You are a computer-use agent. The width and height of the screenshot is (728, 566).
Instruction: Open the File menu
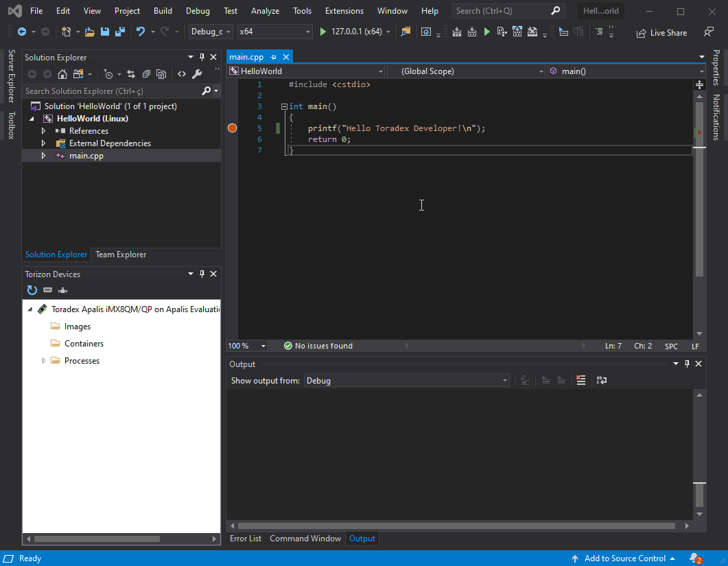[36, 11]
